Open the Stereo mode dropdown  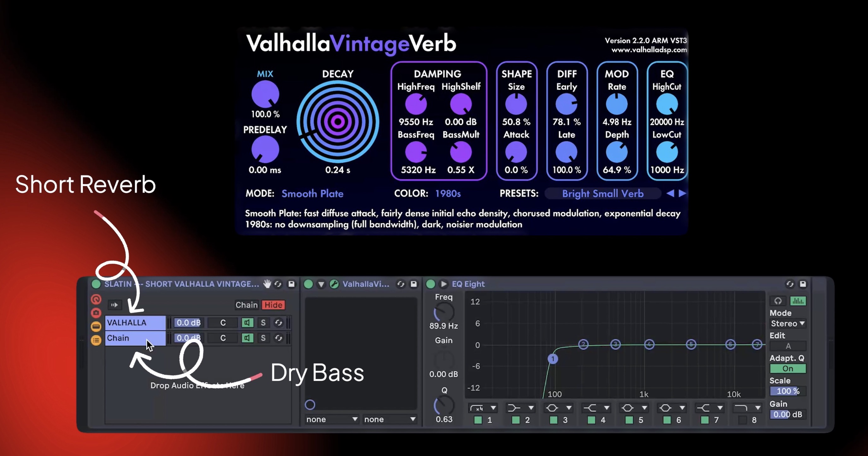[x=788, y=323]
